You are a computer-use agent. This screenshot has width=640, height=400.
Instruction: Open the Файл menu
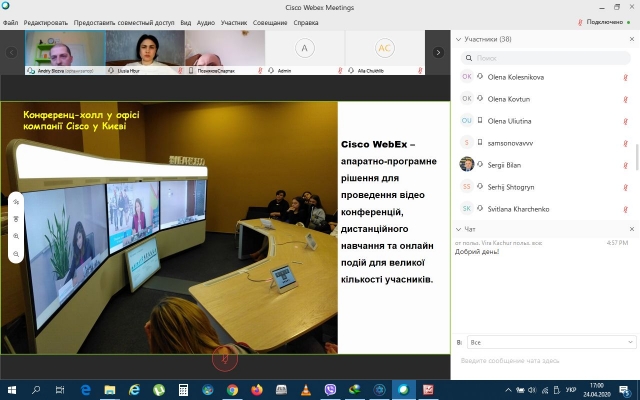[10, 23]
